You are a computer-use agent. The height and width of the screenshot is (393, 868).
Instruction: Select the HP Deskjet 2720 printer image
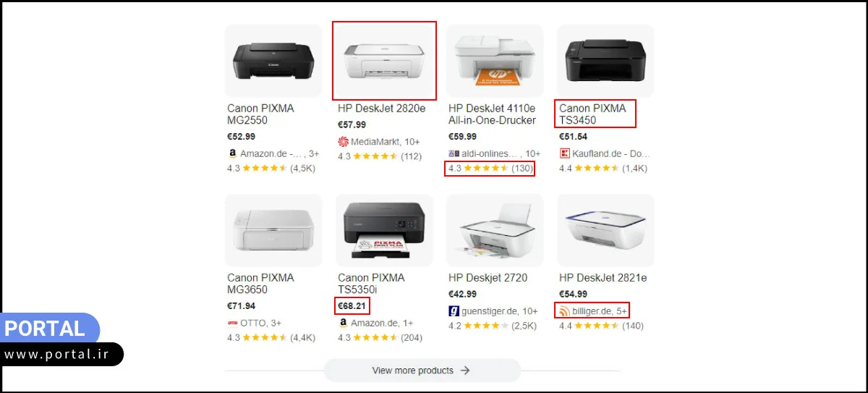[x=495, y=230]
